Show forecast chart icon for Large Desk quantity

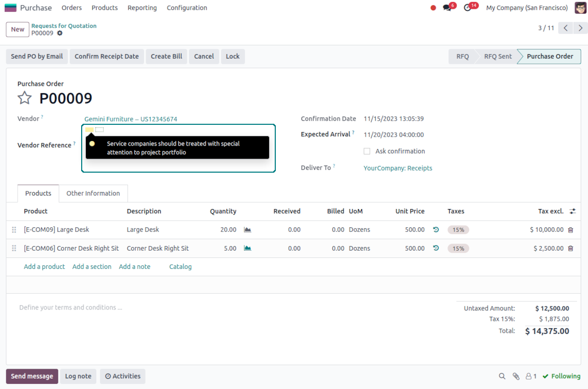248,230
